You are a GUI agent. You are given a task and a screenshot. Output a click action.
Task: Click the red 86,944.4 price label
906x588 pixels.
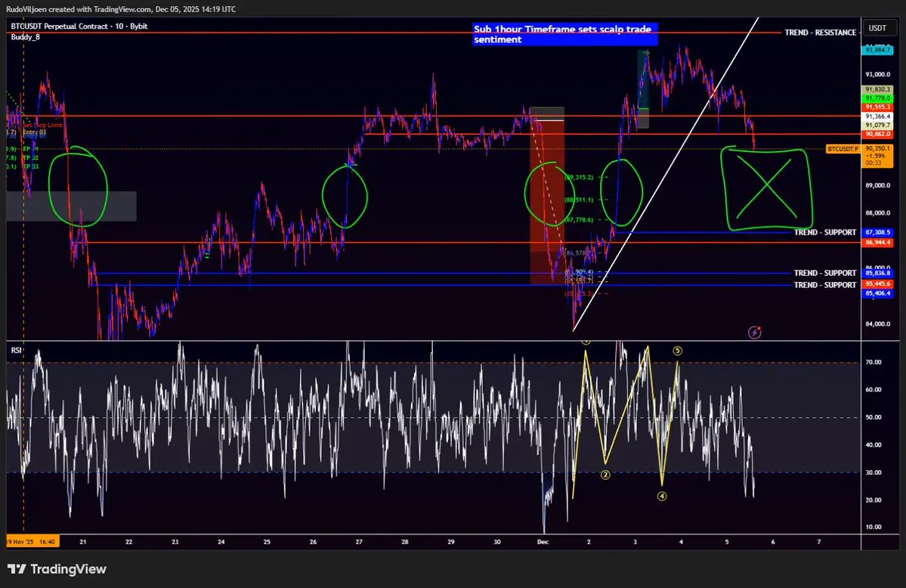pos(878,243)
